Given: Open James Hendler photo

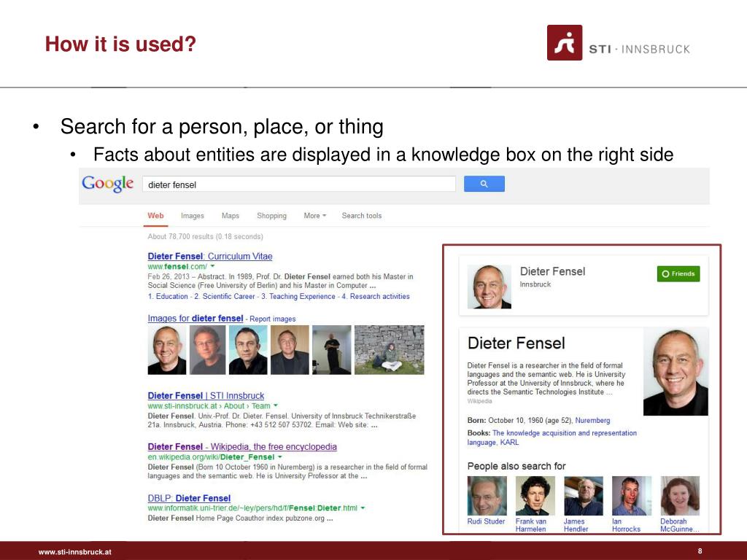Looking at the screenshot, I should click(584, 496).
